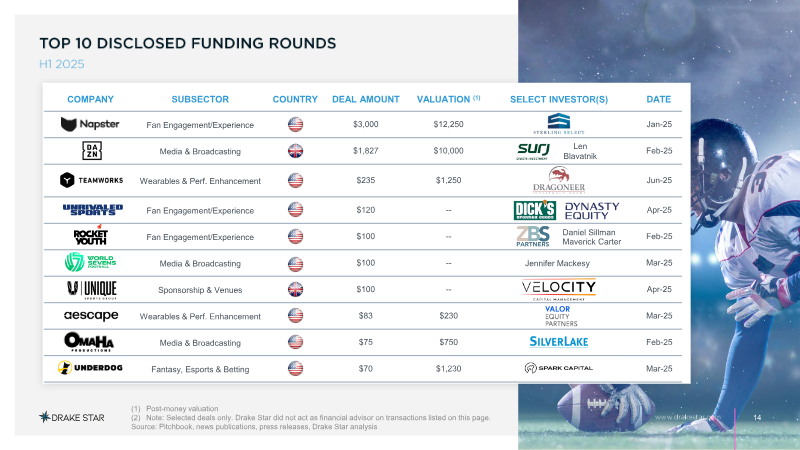The height and width of the screenshot is (450, 800).
Task: Click the DAZN logo icon
Action: tap(92, 151)
